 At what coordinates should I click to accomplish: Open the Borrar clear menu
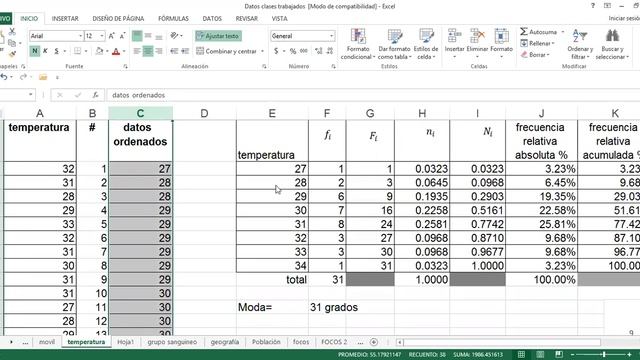[x=535, y=54]
